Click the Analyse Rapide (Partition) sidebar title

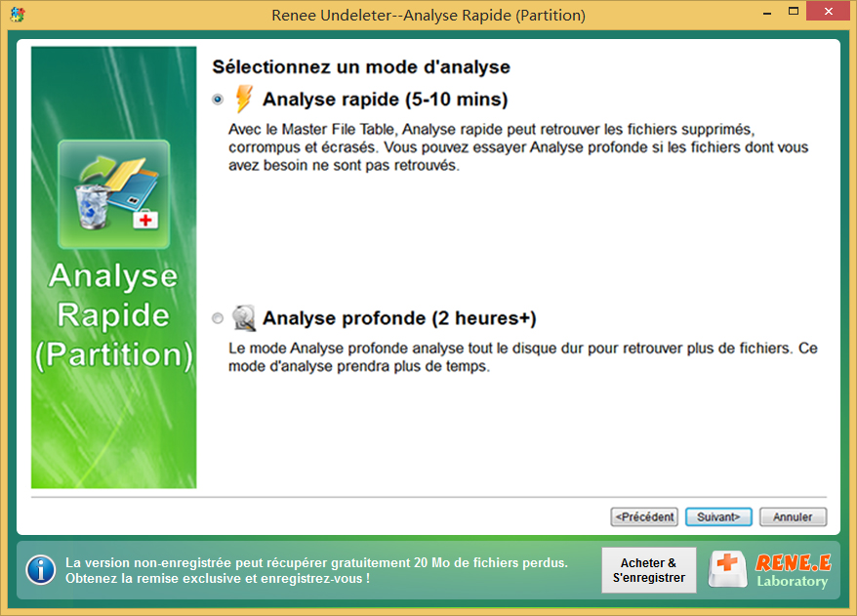113,316
